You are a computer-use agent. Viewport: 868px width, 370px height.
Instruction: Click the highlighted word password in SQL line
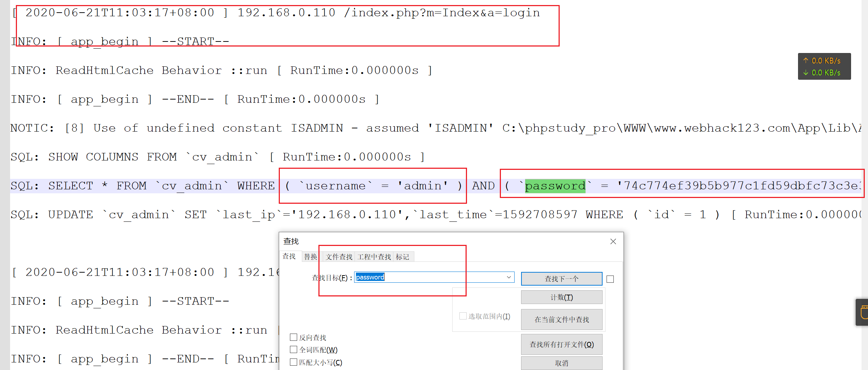[555, 186]
